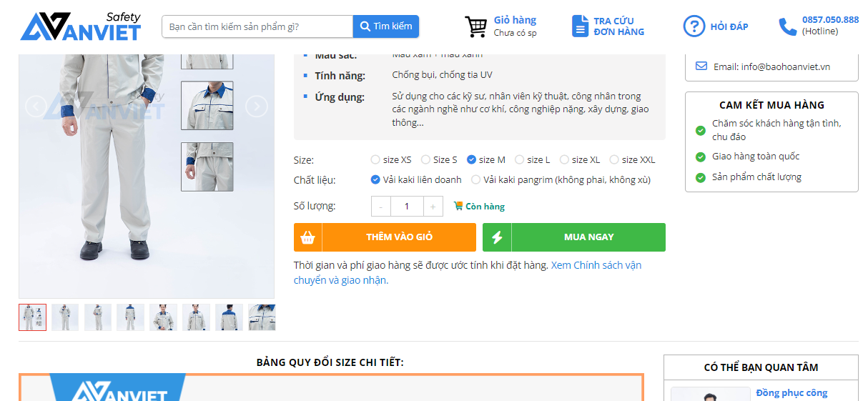Click the shopping cart icon in header

tap(476, 26)
